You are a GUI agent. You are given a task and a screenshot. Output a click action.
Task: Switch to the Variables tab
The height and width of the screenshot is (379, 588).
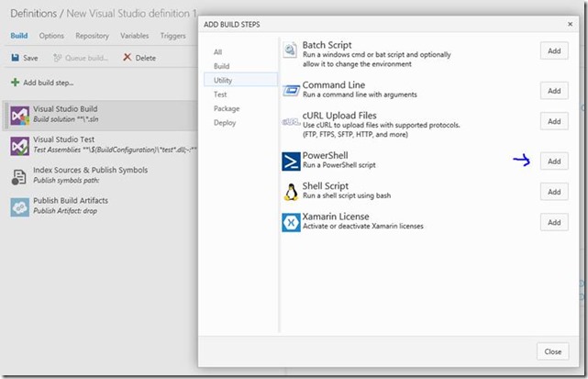(134, 36)
